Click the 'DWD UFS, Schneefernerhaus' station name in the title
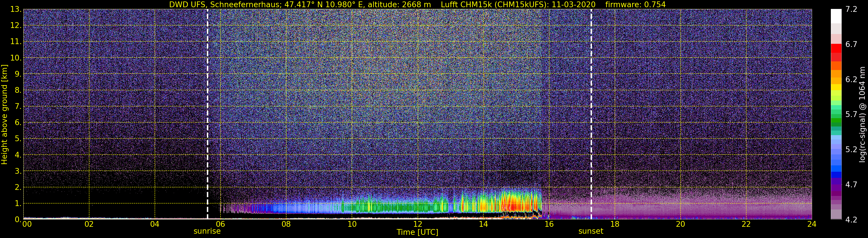The height and width of the screenshot is (238, 868). coord(224,4)
